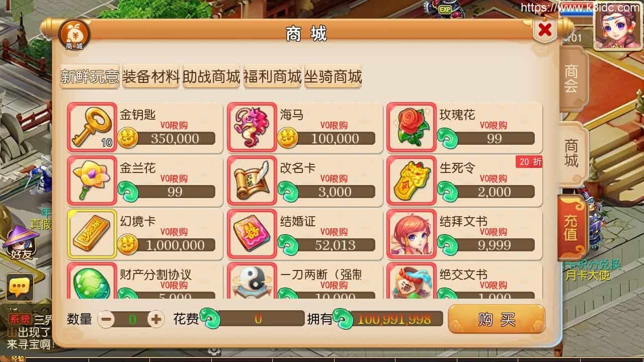
Task: Decrease quantity with the minus button
Action: pyautogui.click(x=106, y=319)
